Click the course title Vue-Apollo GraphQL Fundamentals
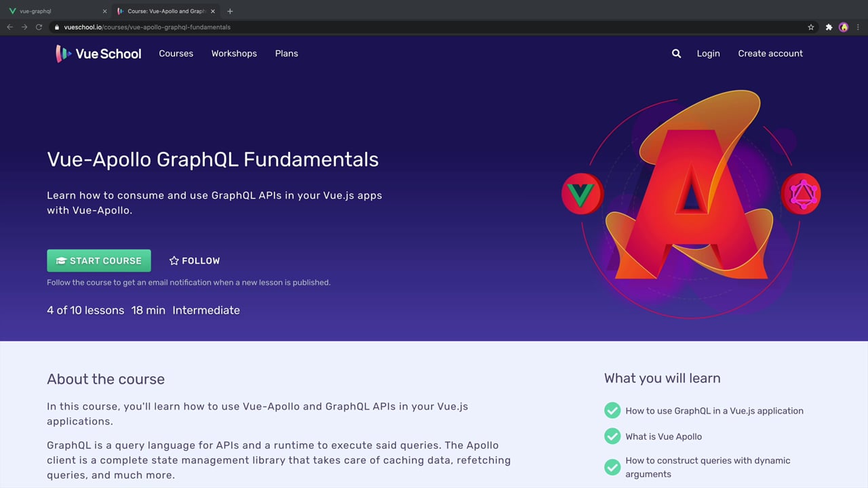This screenshot has width=868, height=488. (x=213, y=159)
